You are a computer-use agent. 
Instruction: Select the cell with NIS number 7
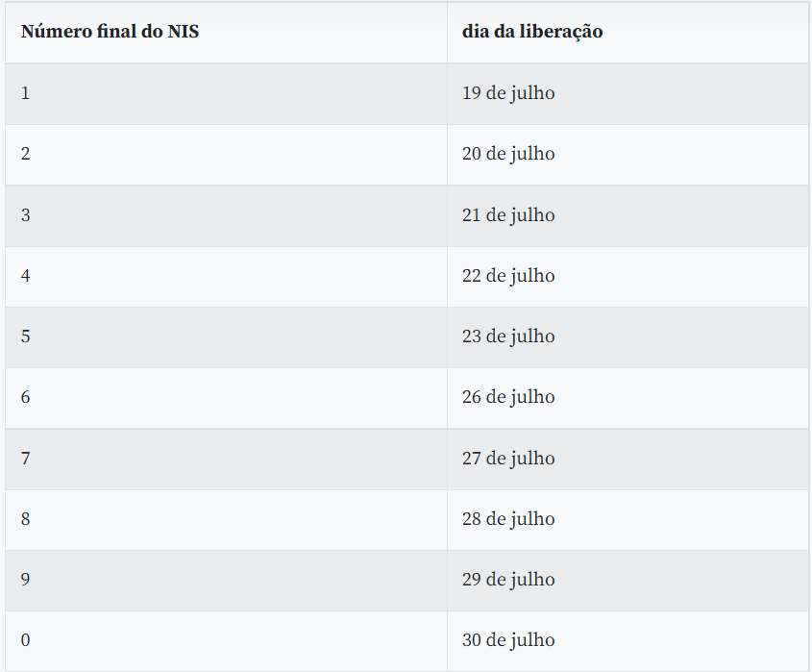pyautogui.click(x=227, y=459)
